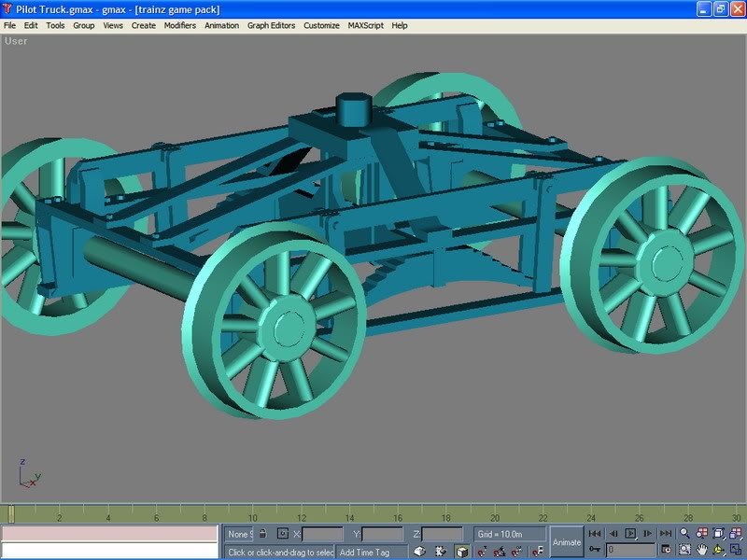The image size is (747, 560).
Task: Click the gmax application icon in title bar
Action: coord(7,9)
